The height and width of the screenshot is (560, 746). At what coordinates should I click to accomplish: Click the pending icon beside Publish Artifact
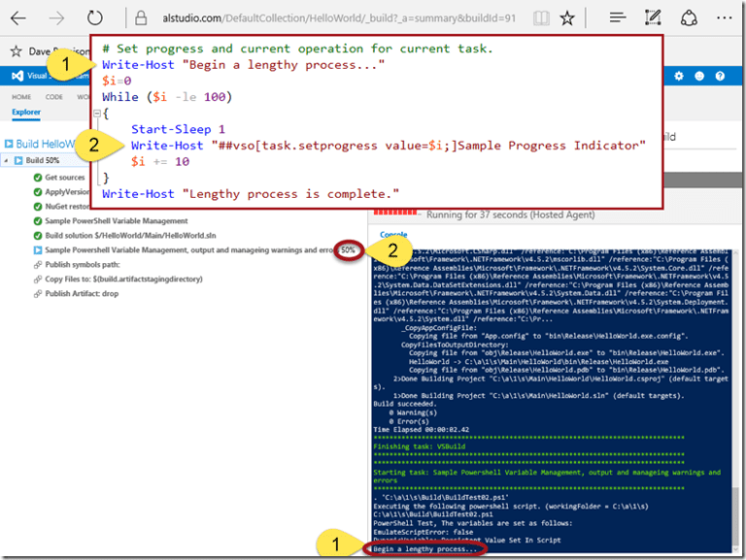pos(38,294)
